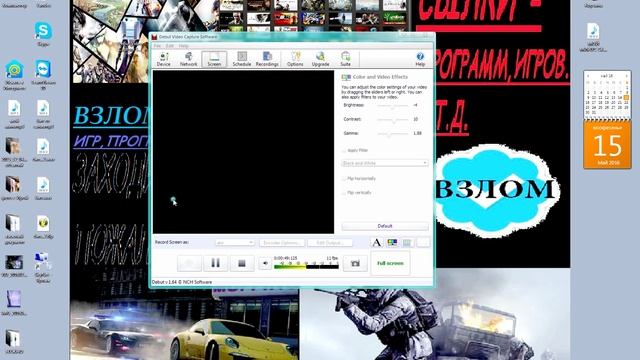Open the Skype desktop shortcut

43,33
